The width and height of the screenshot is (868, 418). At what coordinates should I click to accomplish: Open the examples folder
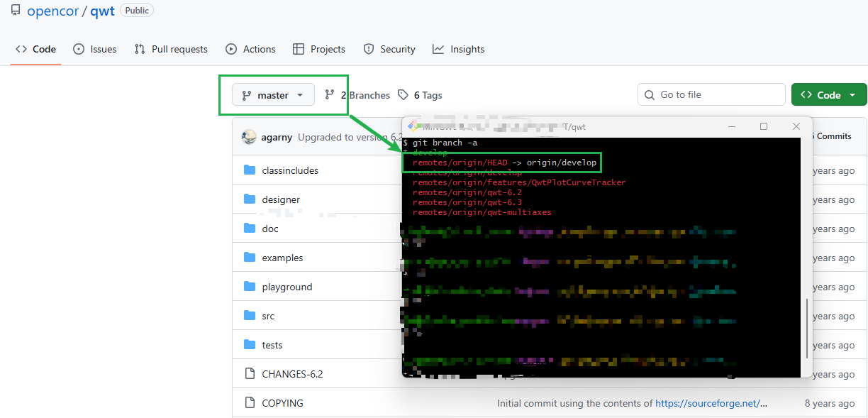(282, 258)
